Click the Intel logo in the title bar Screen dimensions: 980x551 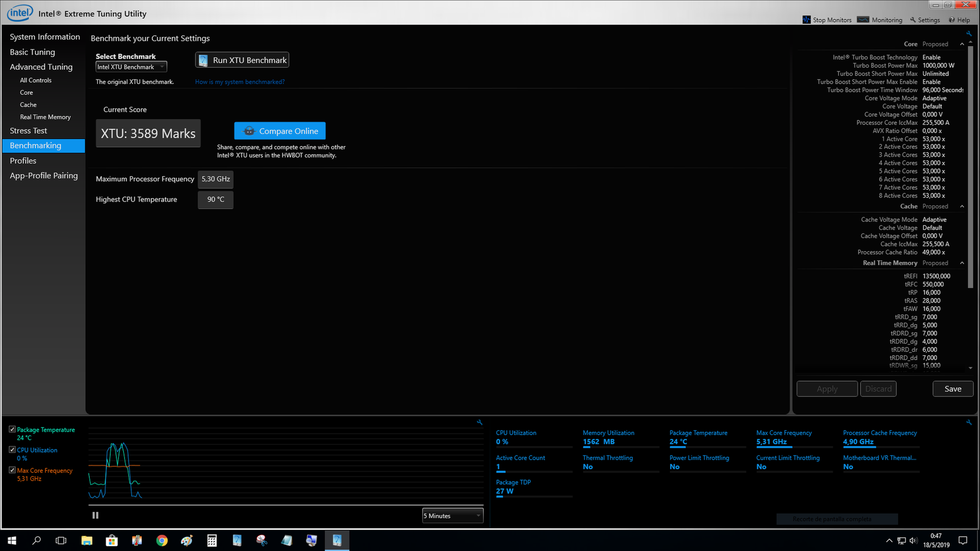[20, 13]
